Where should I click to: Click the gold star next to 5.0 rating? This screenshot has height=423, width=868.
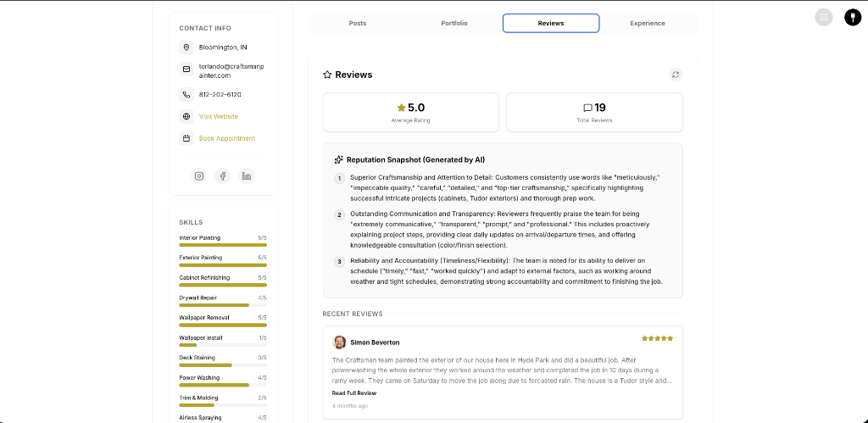[401, 108]
